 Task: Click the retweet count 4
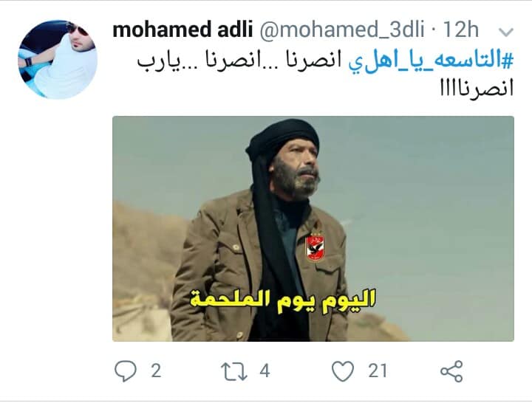265,371
